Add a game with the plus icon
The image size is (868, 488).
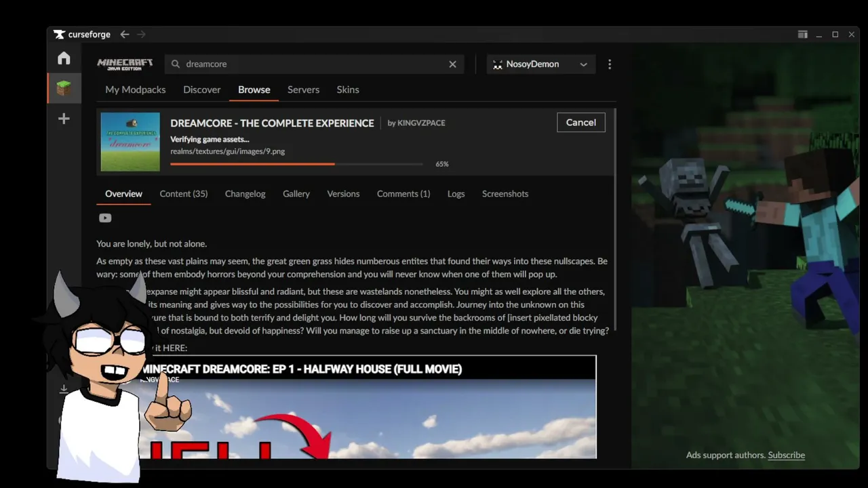64,119
